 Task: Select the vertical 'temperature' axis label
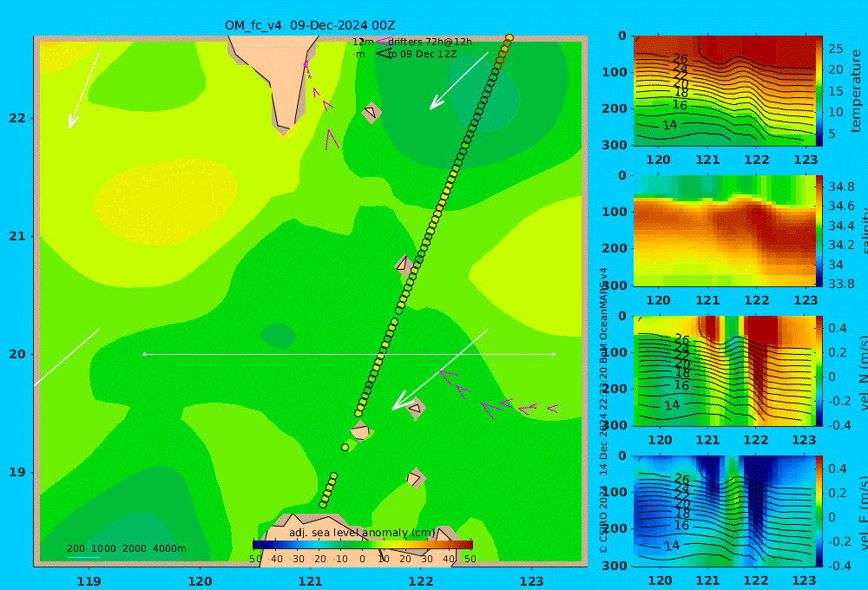tap(856, 91)
